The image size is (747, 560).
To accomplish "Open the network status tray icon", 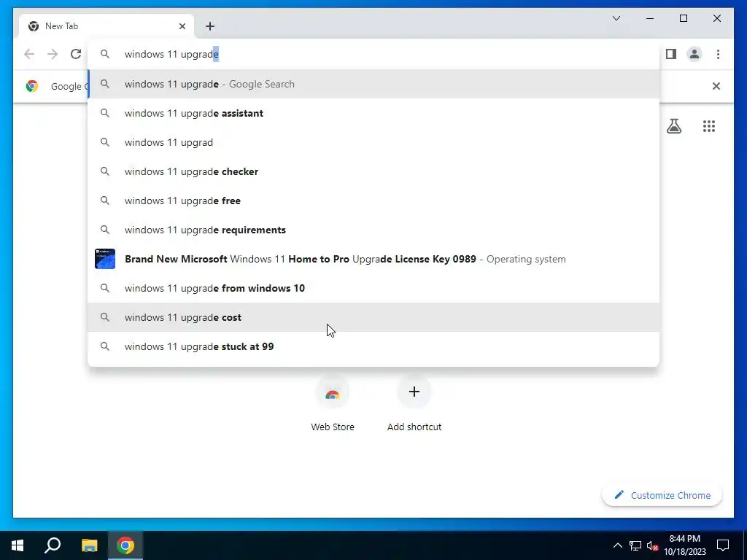I will point(635,545).
